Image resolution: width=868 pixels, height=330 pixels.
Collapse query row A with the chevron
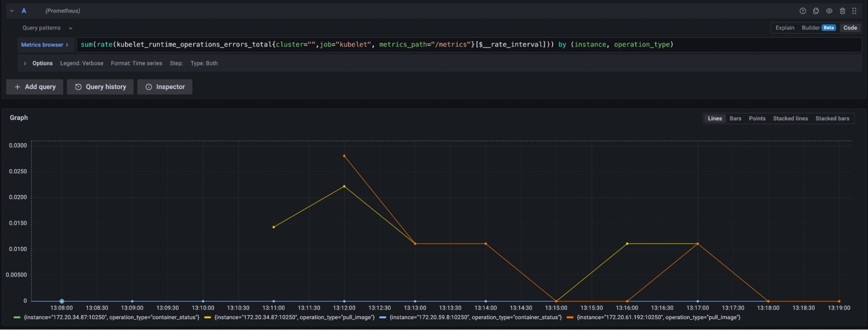pyautogui.click(x=12, y=11)
